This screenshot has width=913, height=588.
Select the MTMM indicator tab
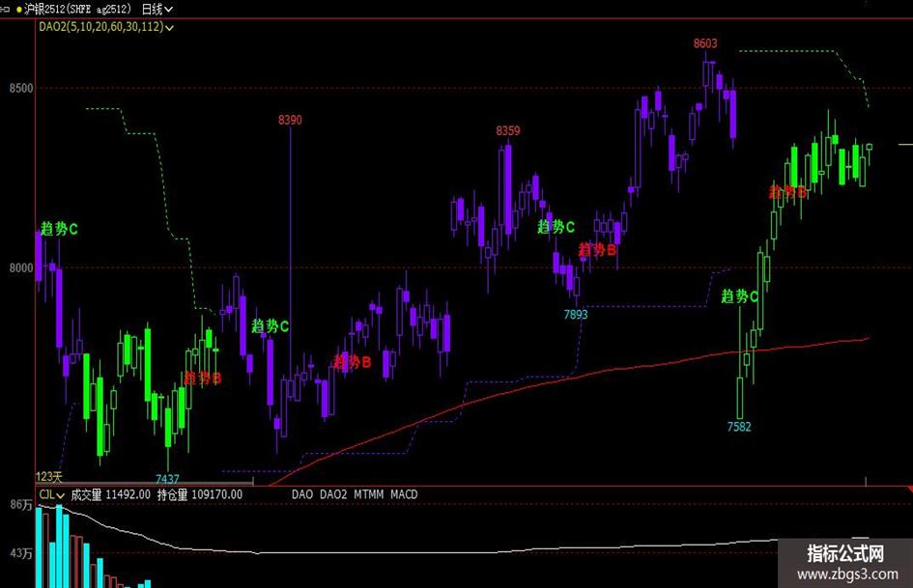click(368, 494)
